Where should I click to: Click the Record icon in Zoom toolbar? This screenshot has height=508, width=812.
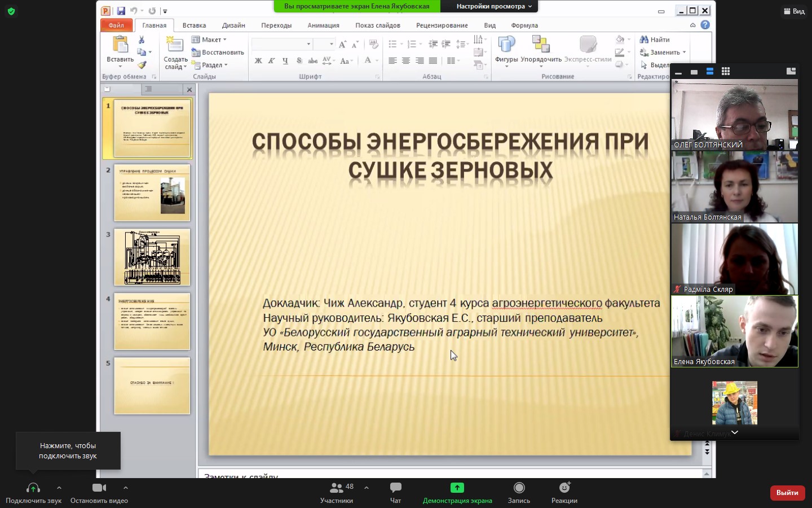[519, 488]
